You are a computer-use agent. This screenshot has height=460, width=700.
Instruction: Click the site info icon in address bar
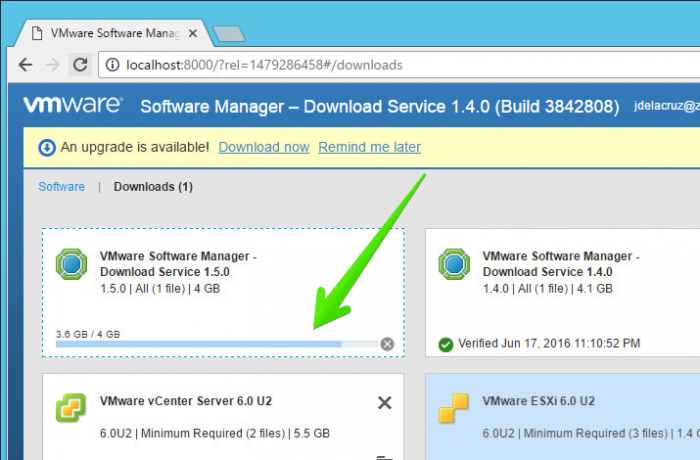tap(112, 65)
